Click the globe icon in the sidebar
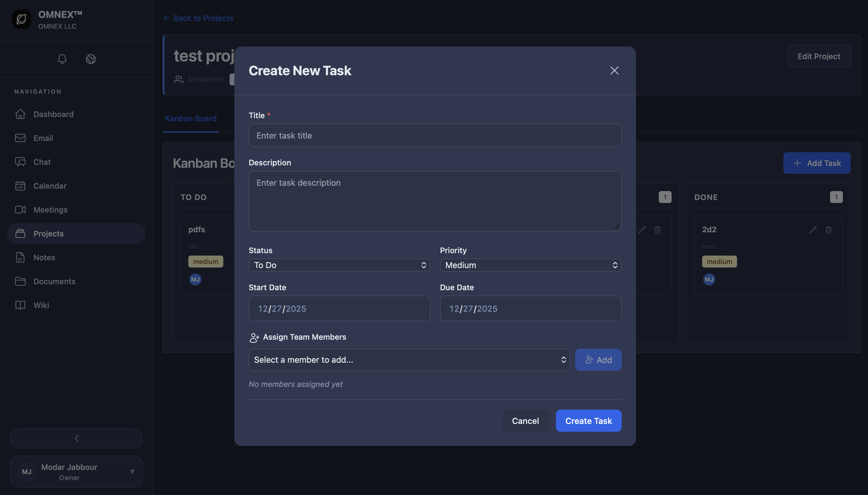 click(x=91, y=59)
